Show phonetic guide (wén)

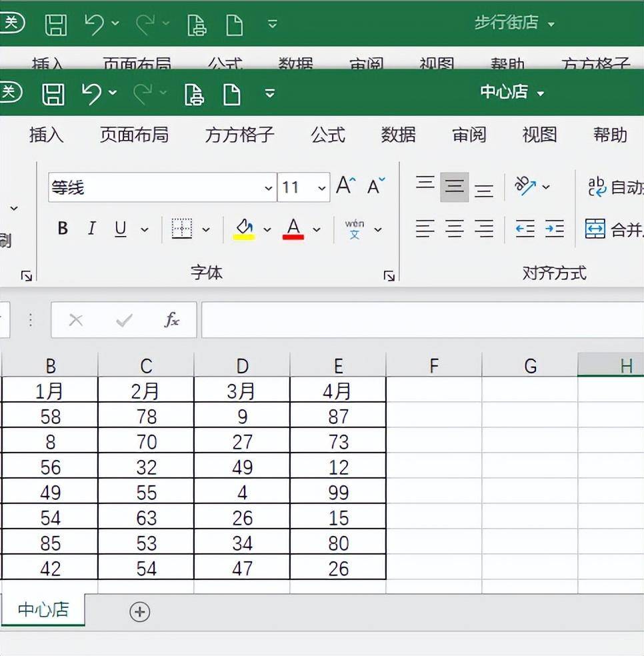tap(355, 229)
